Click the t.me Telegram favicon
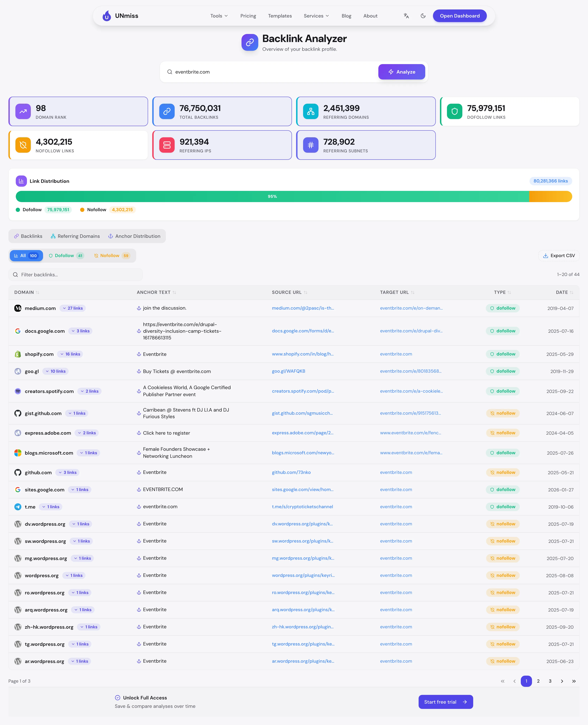The image size is (588, 725). pos(18,507)
